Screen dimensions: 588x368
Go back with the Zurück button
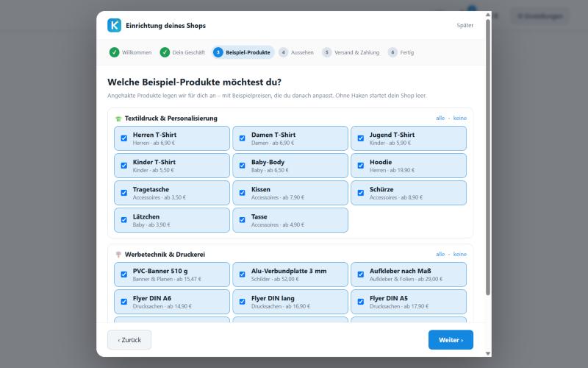point(129,340)
